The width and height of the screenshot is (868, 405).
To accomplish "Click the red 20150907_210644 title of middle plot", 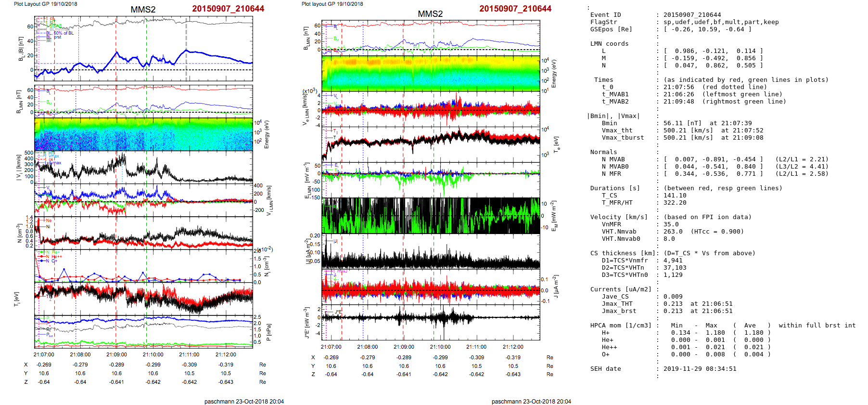I will (x=515, y=9).
